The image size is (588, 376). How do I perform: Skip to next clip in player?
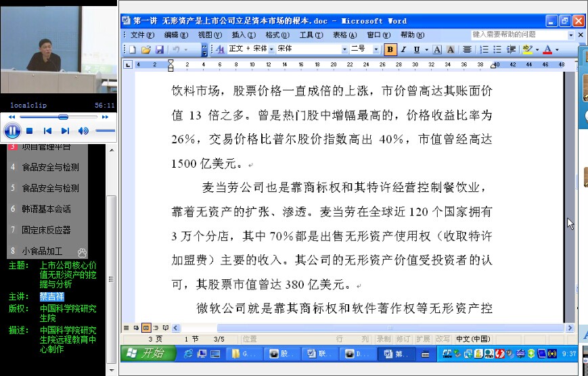coord(65,131)
